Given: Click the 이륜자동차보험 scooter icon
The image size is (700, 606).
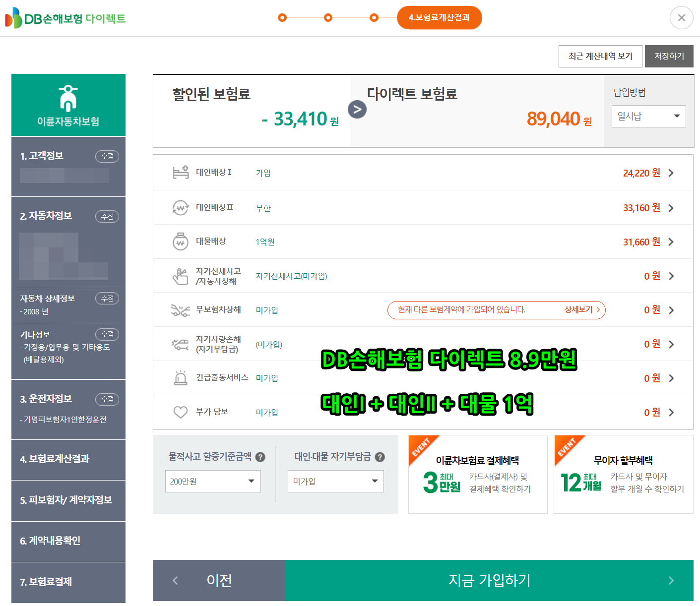Looking at the screenshot, I should tap(68, 98).
